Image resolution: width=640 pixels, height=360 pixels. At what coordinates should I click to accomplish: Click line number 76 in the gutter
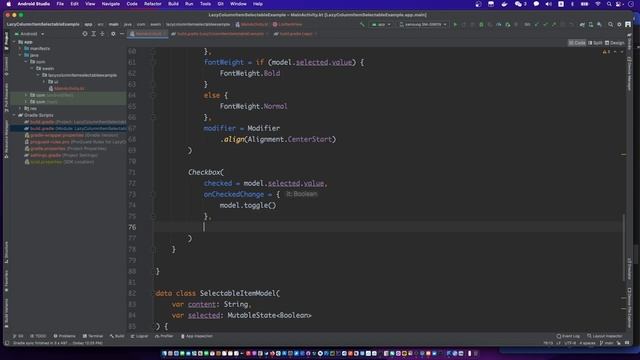point(132,227)
